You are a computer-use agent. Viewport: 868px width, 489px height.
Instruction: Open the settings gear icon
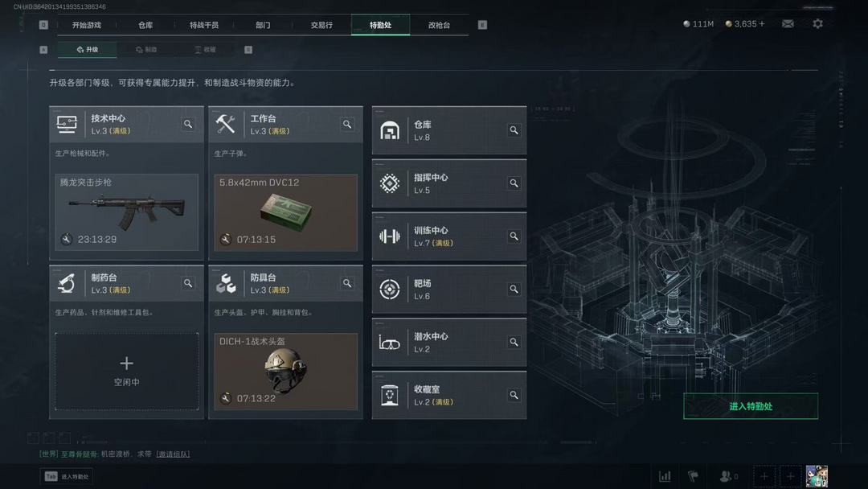817,24
